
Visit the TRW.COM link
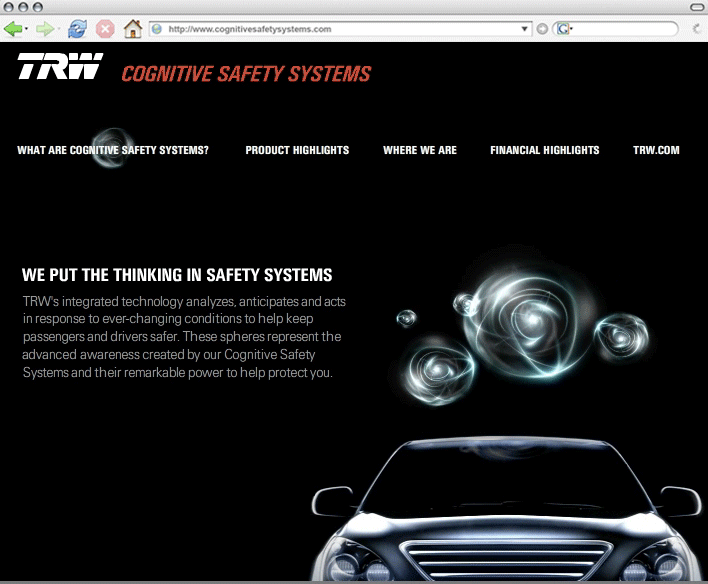pyautogui.click(x=656, y=150)
